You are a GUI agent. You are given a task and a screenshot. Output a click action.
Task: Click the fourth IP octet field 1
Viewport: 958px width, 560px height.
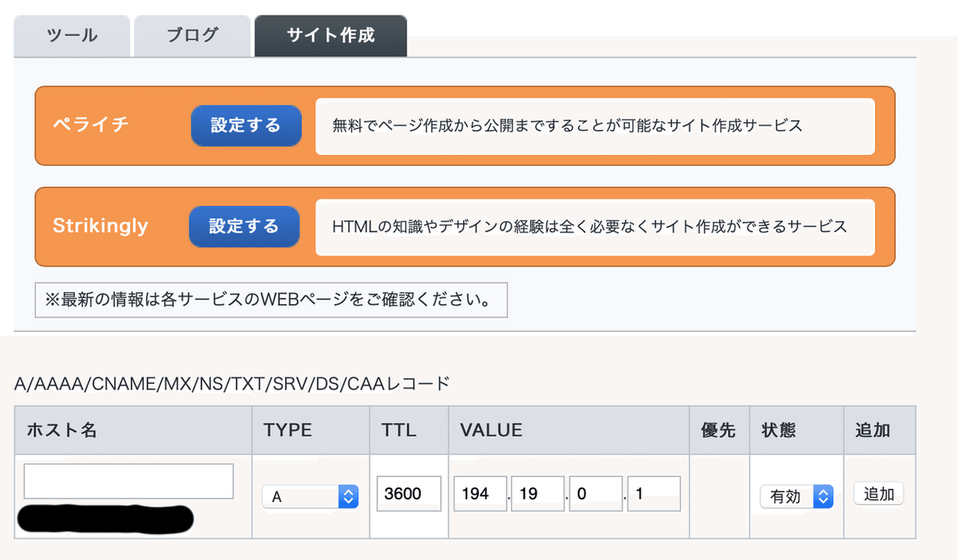(x=653, y=494)
